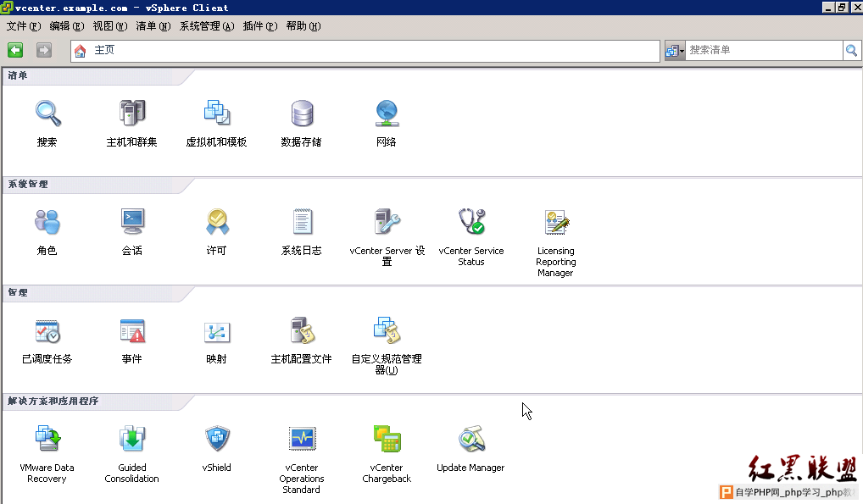Open vCenter Chargeback
This screenshot has width=863, height=504.
coord(387,439)
